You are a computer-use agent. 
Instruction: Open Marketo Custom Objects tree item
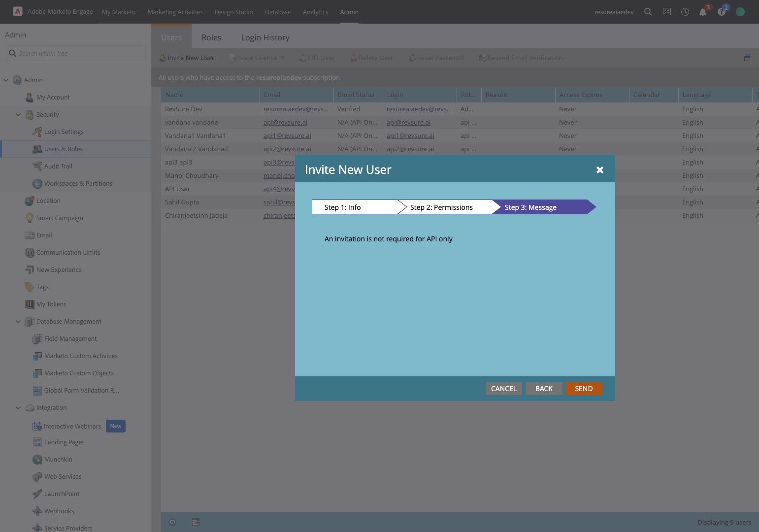[x=79, y=373]
